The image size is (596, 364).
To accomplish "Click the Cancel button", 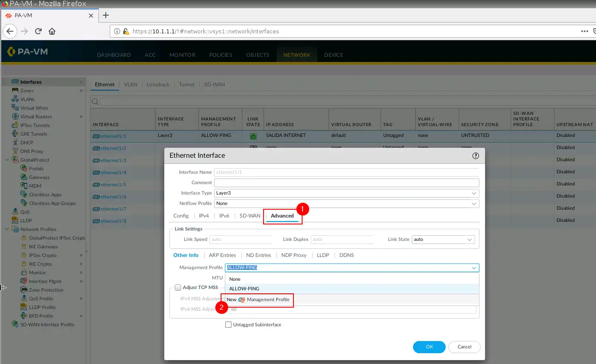I will (464, 347).
